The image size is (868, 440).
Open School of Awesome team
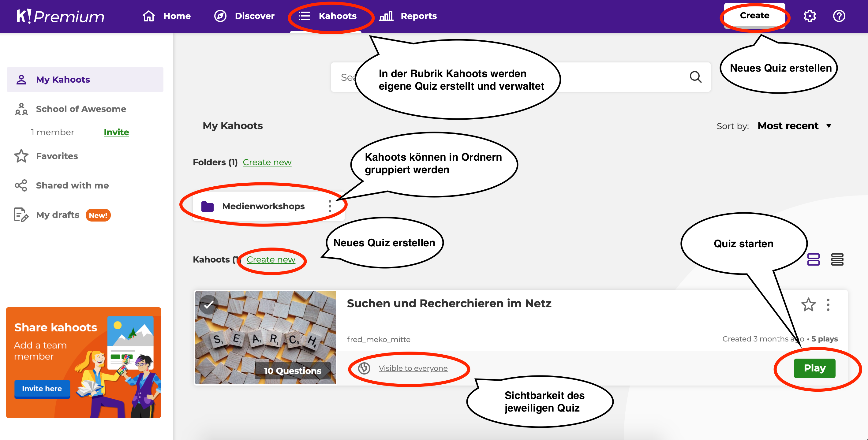coord(81,109)
